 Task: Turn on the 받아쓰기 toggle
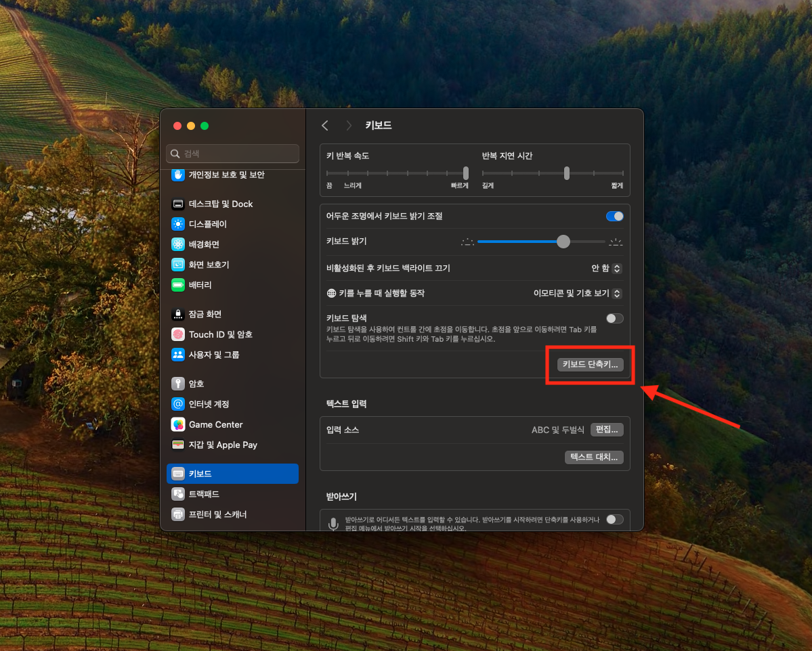click(x=615, y=519)
